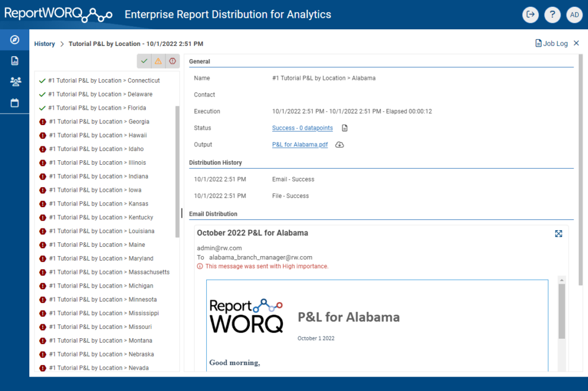Open the reports icon in sidebar

pos(15,61)
